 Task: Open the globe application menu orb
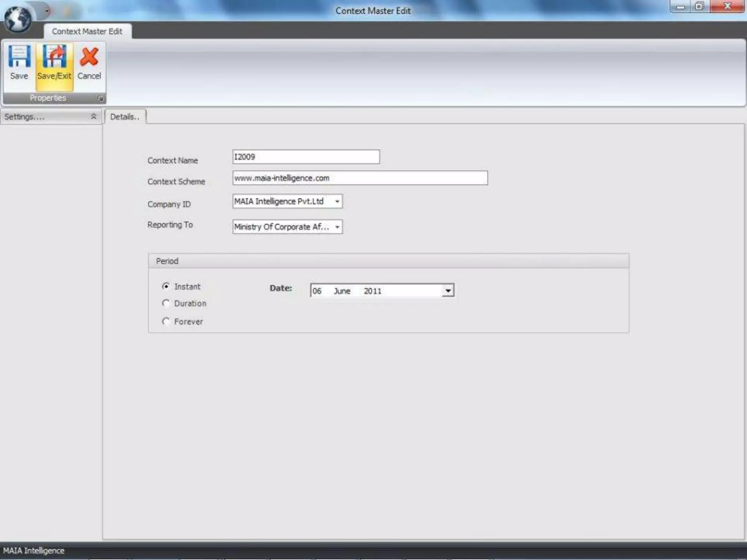tap(18, 18)
